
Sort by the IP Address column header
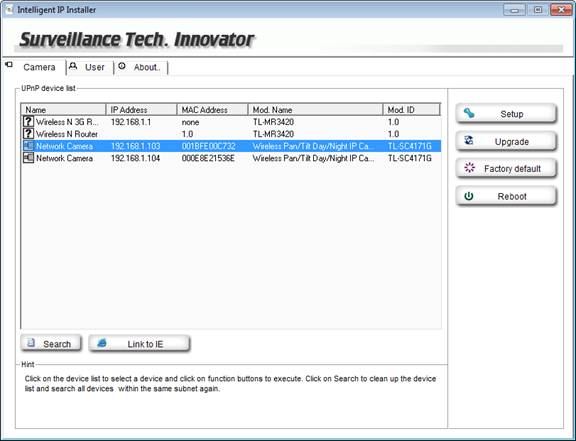(x=141, y=110)
